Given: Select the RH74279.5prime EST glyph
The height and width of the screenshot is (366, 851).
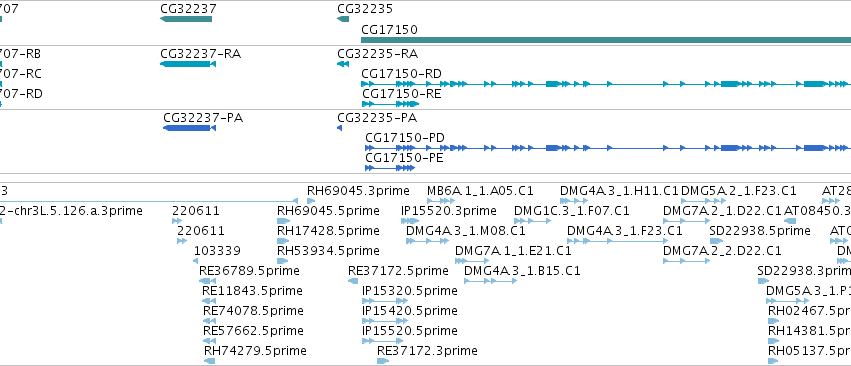Looking at the screenshot, I should pos(209,361).
